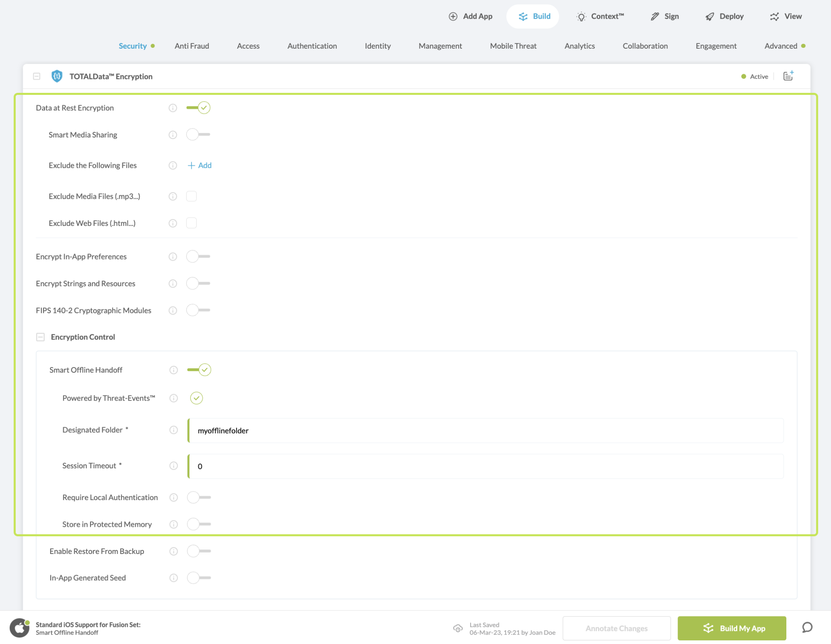Open the chat bubble icon
The height and width of the screenshot is (644, 831).
[807, 628]
